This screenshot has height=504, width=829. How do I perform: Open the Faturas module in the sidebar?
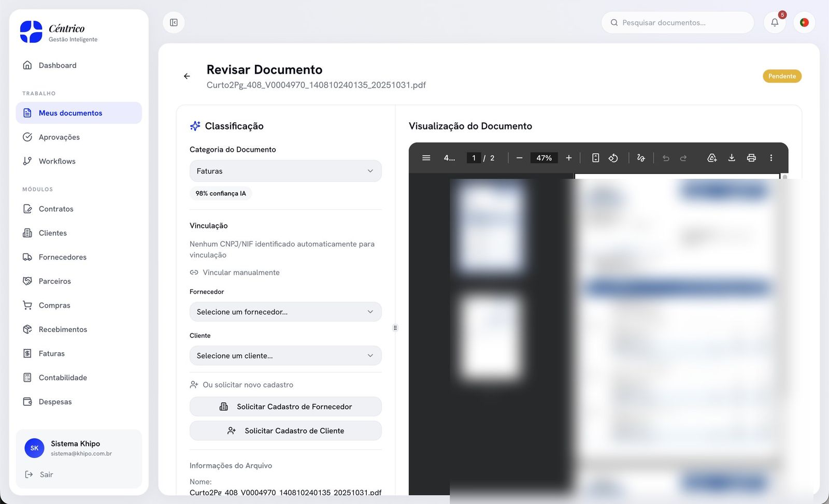click(x=79, y=353)
